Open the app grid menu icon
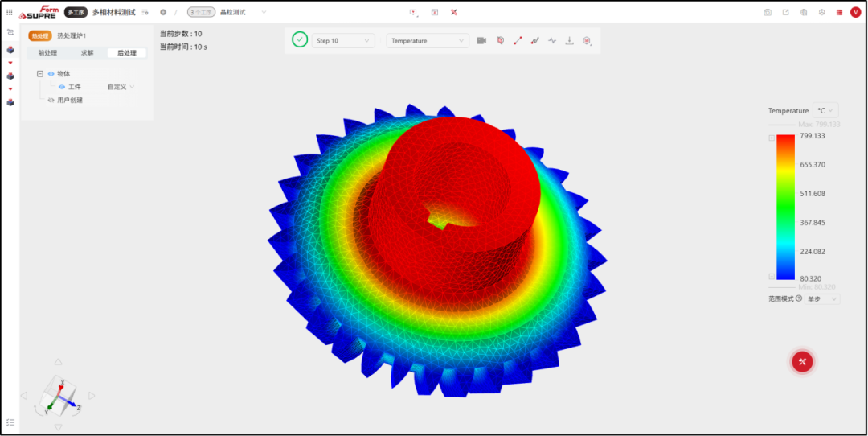Image resolution: width=868 pixels, height=436 pixels. (10, 11)
